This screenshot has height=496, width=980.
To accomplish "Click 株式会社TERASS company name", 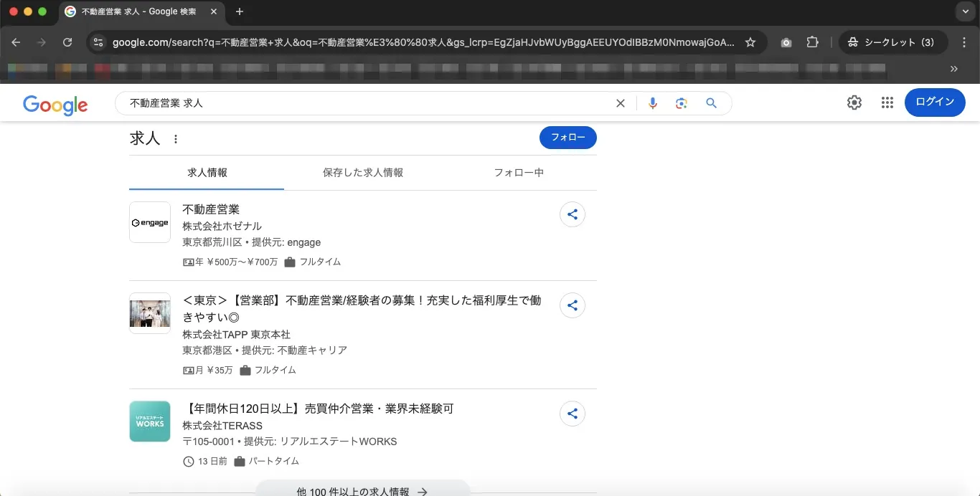I will click(x=222, y=426).
